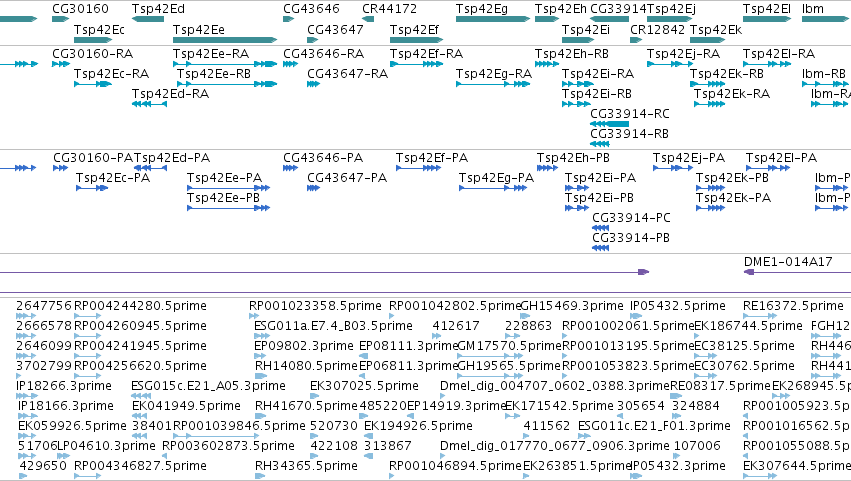The image size is (851, 481).
Task: Select EST RP004346827.5prime
Action: (x=140, y=467)
